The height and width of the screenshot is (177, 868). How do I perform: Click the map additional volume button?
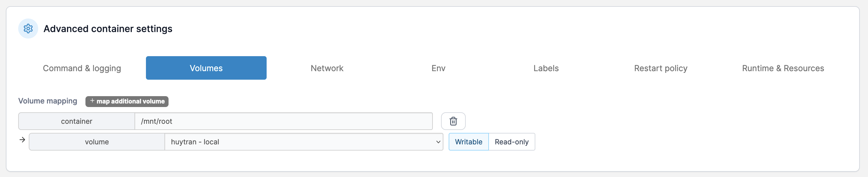point(130,101)
